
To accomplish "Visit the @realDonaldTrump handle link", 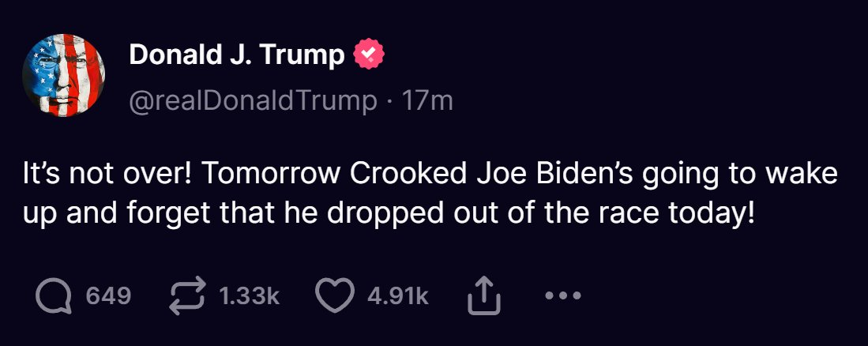I will (x=253, y=101).
